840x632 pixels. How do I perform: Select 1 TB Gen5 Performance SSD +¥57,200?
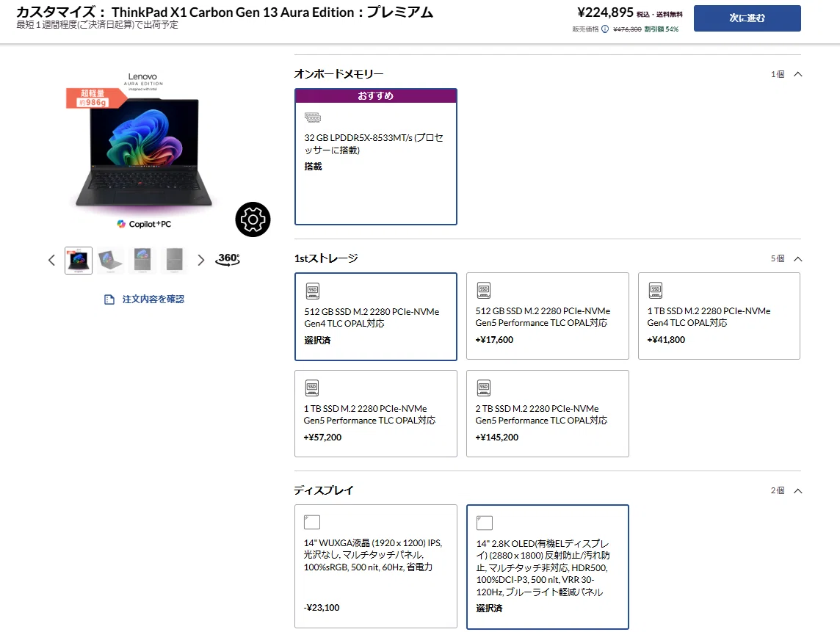tap(375, 413)
